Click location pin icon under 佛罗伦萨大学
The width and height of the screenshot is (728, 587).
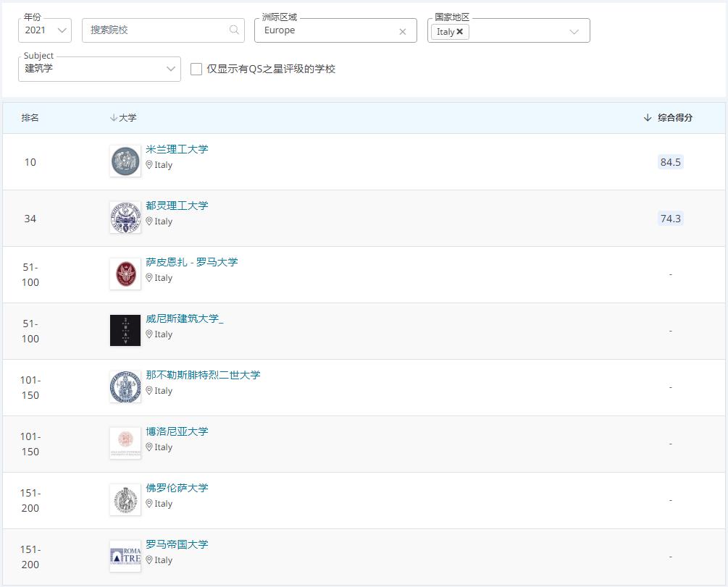[x=149, y=504]
